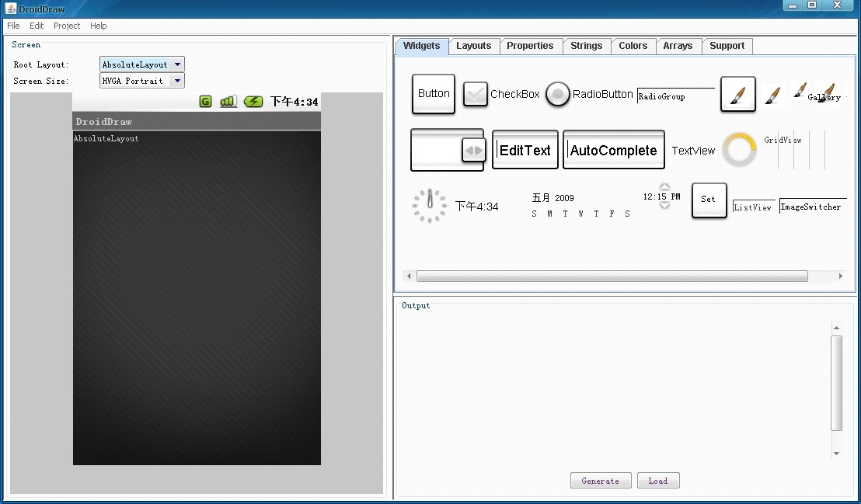Click the battery charging icon in the status bar

coord(253,101)
